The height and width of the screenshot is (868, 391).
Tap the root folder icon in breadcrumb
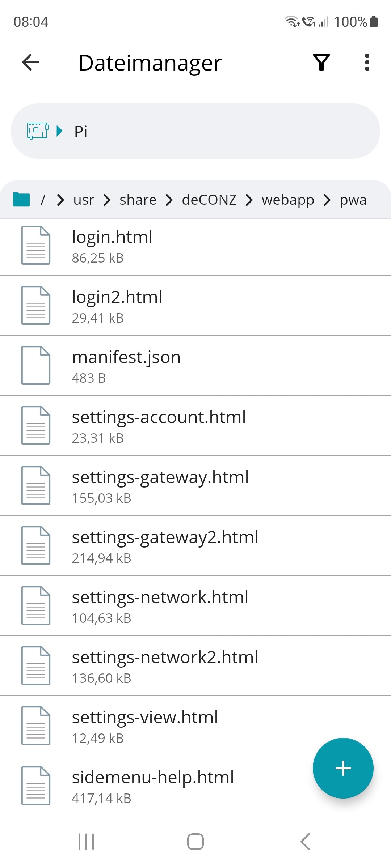[21, 199]
